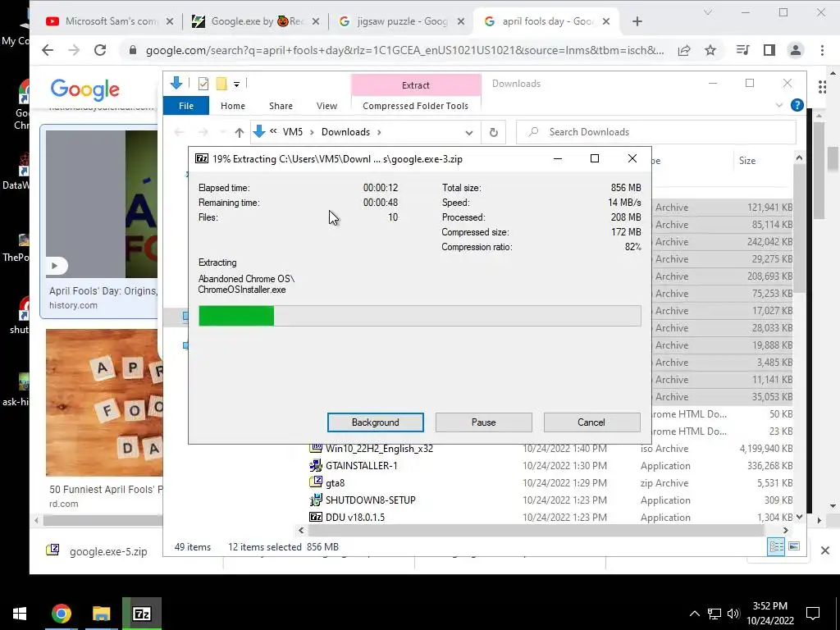This screenshot has height=630, width=840.
Task: Switch Explorer to details view icon
Action: pos(776,546)
